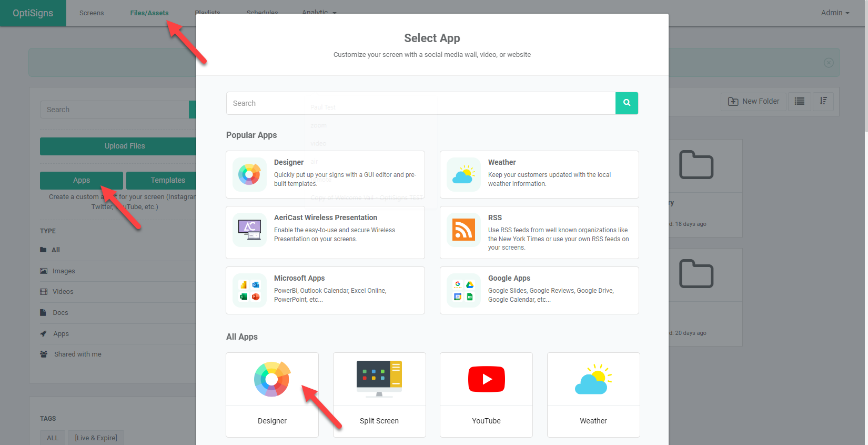Viewport: 868px width, 445px height.
Task: Filter file type by Videos
Action: coord(63,292)
